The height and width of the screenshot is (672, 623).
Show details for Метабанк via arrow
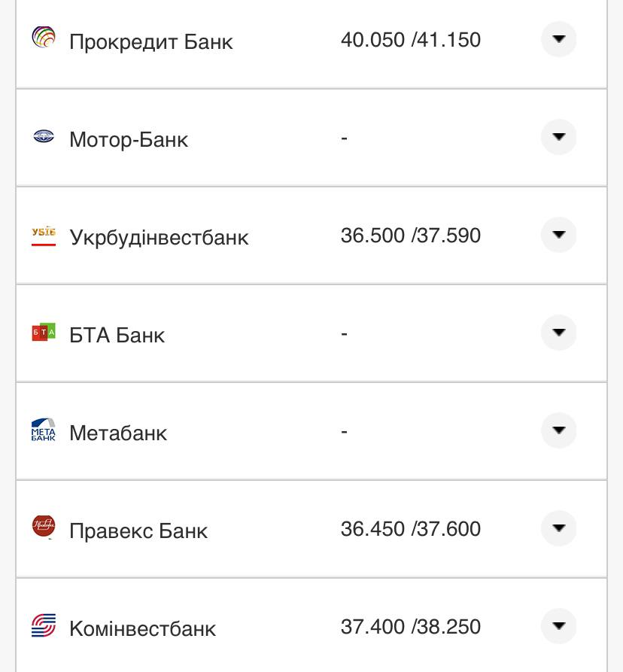coord(558,430)
